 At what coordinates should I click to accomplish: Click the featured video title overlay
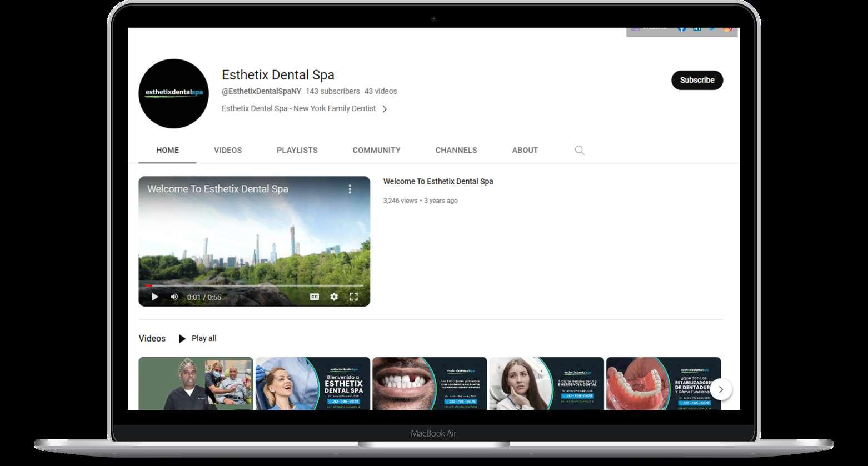(218, 189)
